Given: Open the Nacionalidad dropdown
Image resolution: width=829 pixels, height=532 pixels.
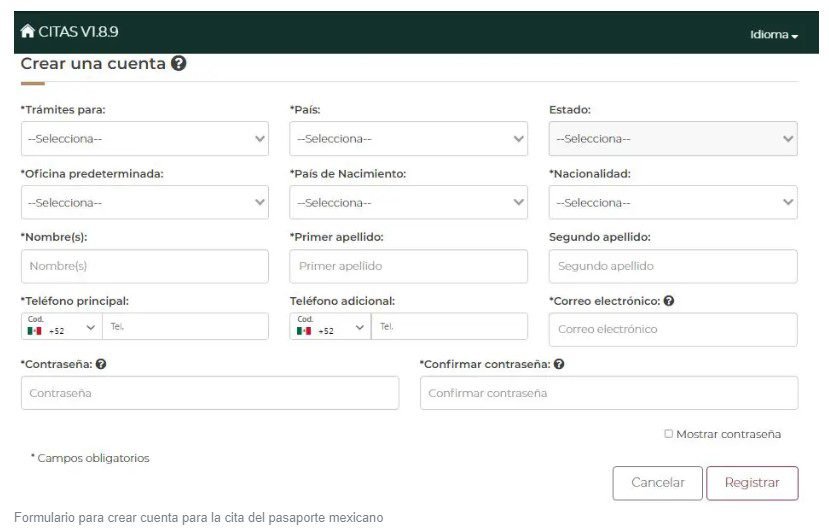Looking at the screenshot, I should 673,203.
